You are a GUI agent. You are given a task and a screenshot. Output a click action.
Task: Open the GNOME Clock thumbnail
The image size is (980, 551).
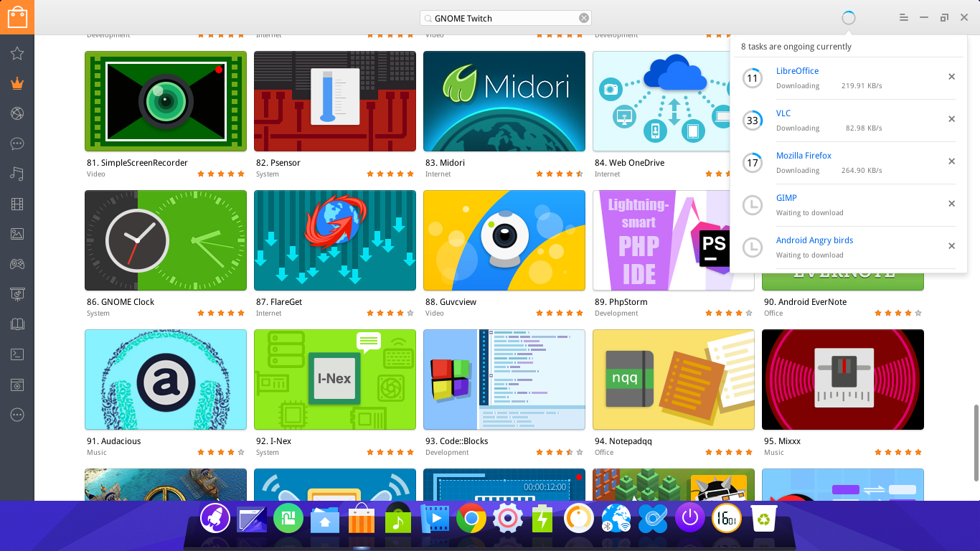pos(166,240)
